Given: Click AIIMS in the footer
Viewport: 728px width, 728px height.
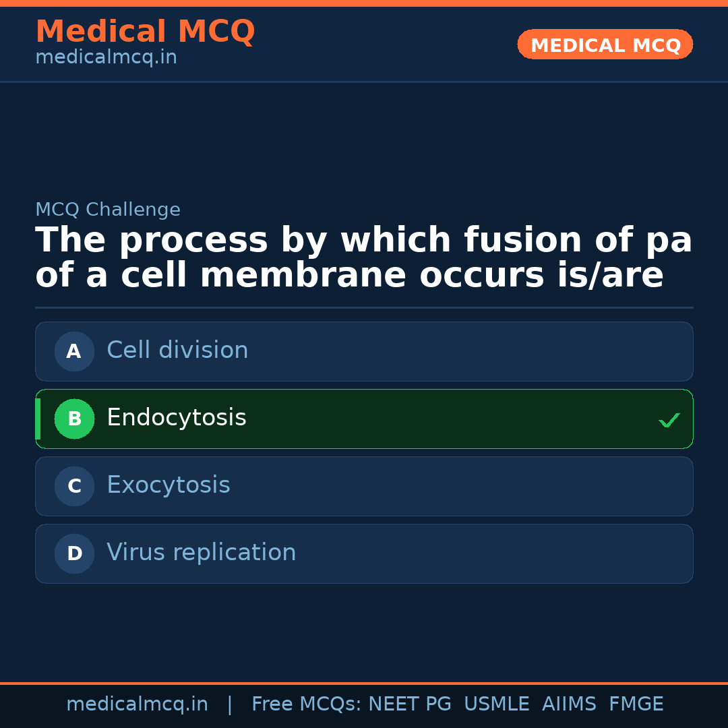Looking at the screenshot, I should 569,704.
